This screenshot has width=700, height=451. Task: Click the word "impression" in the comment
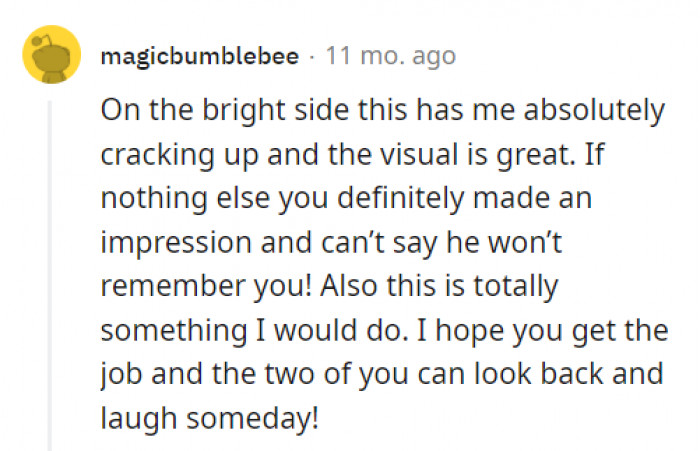pos(176,242)
